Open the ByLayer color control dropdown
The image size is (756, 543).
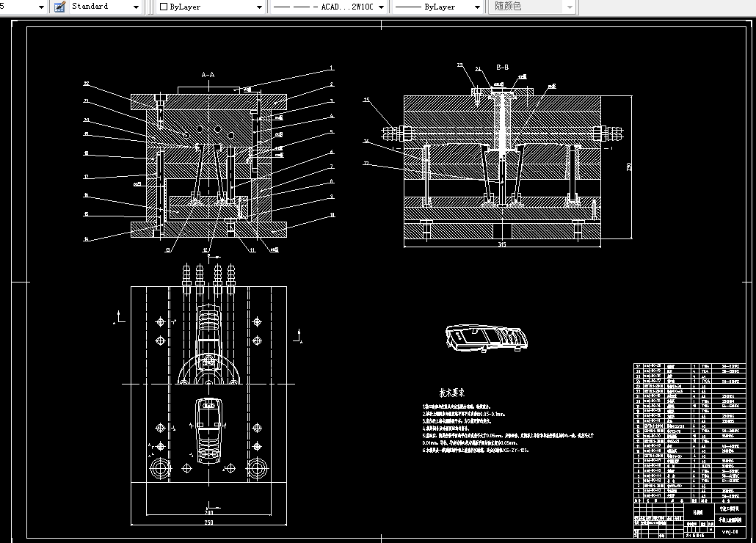click(x=259, y=7)
